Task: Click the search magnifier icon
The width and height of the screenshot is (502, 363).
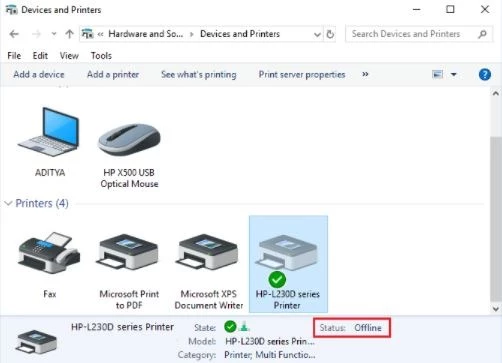Action: (482, 34)
